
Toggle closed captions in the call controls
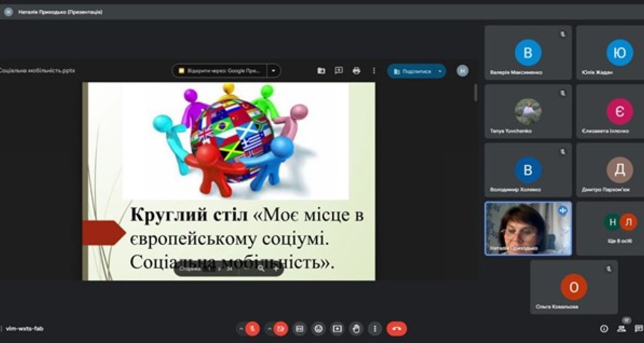(x=299, y=329)
